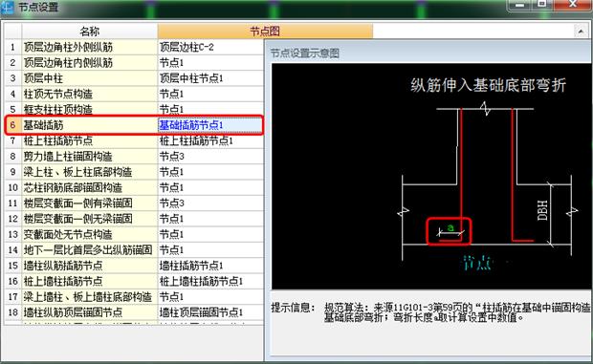Image resolution: width=593 pixels, height=364 pixels.
Task: Close the 节点设置 window
Action: pyautogui.click(x=573, y=5)
